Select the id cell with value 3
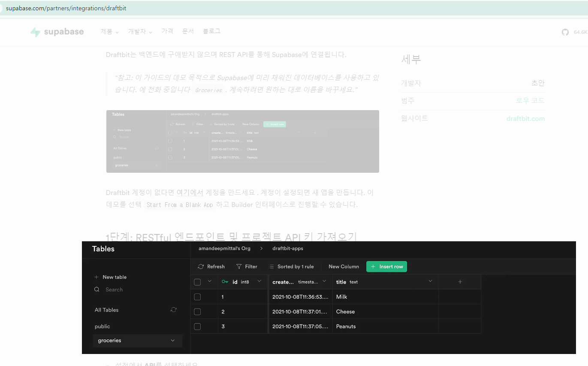 (243, 327)
